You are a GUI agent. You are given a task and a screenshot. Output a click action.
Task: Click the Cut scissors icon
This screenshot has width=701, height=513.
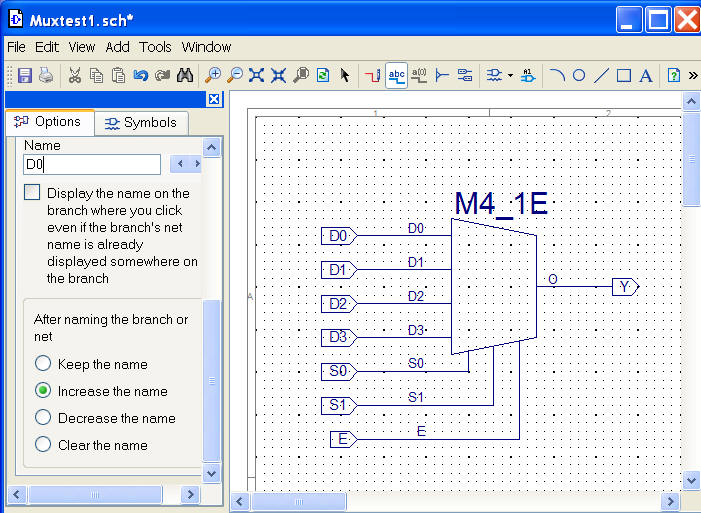point(75,75)
